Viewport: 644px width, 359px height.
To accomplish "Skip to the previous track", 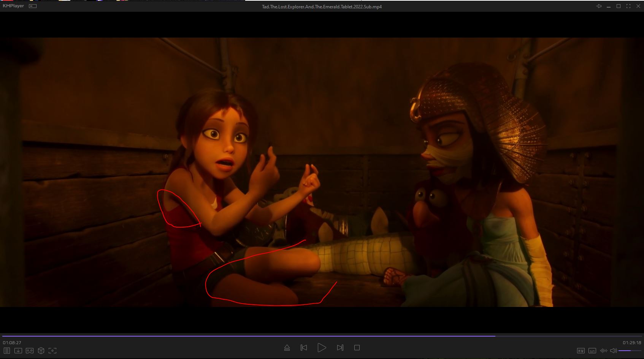I will click(304, 348).
